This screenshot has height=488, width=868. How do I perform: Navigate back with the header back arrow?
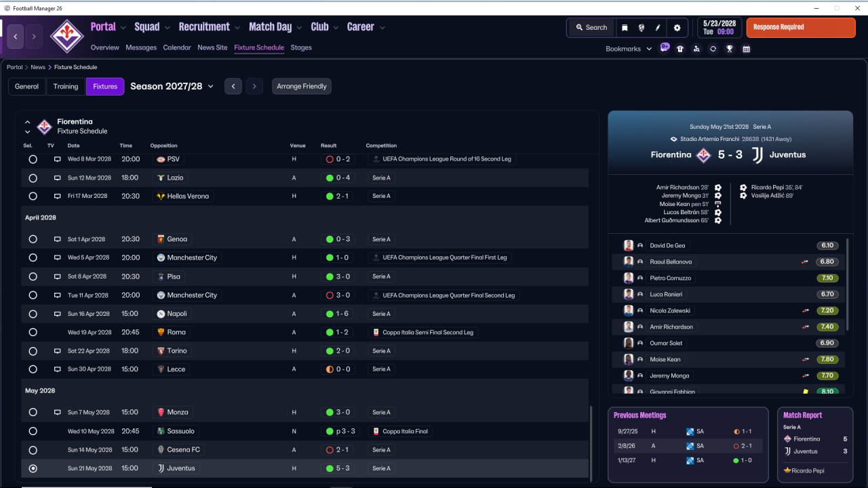[x=16, y=36]
